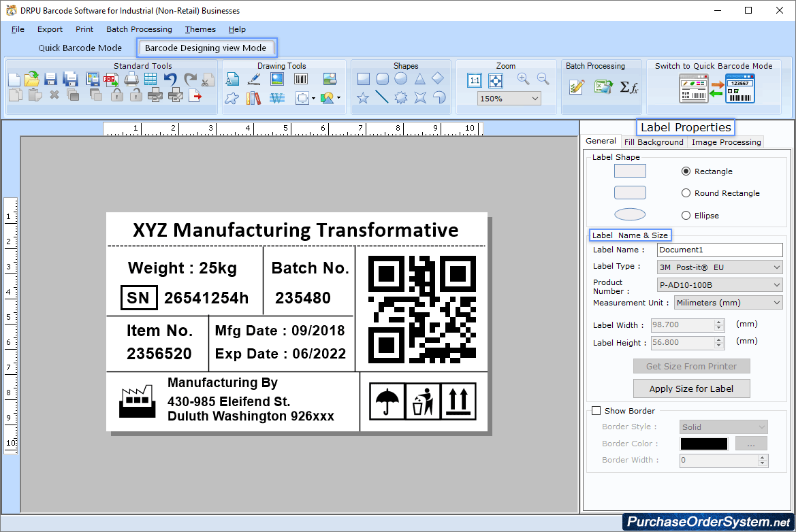Open the Fill Background tab
Image resolution: width=796 pixels, height=532 pixels.
click(654, 142)
